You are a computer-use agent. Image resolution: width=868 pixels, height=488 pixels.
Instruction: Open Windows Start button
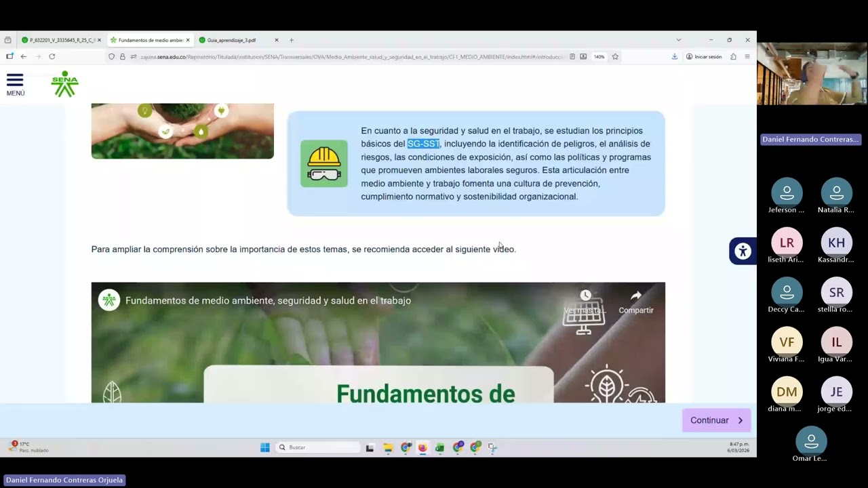click(x=265, y=447)
